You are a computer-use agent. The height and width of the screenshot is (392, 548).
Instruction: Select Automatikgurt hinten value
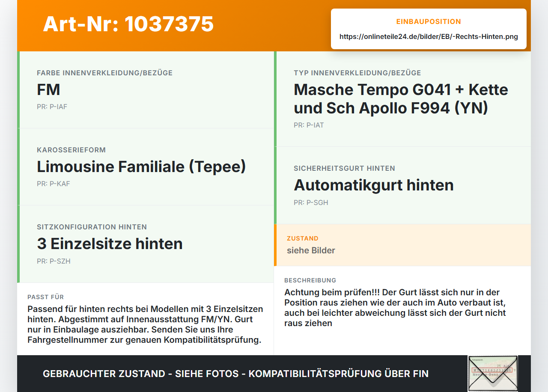click(x=373, y=185)
